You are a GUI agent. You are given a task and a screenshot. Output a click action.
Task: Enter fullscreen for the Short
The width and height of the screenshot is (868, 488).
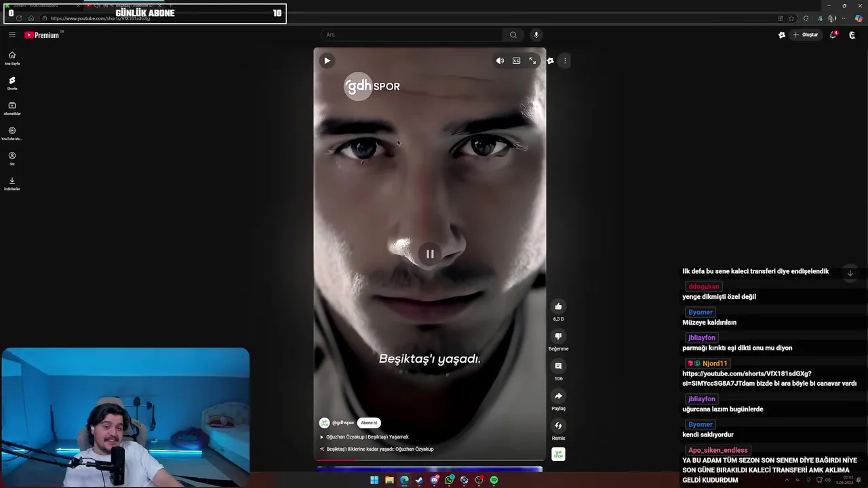[532, 60]
